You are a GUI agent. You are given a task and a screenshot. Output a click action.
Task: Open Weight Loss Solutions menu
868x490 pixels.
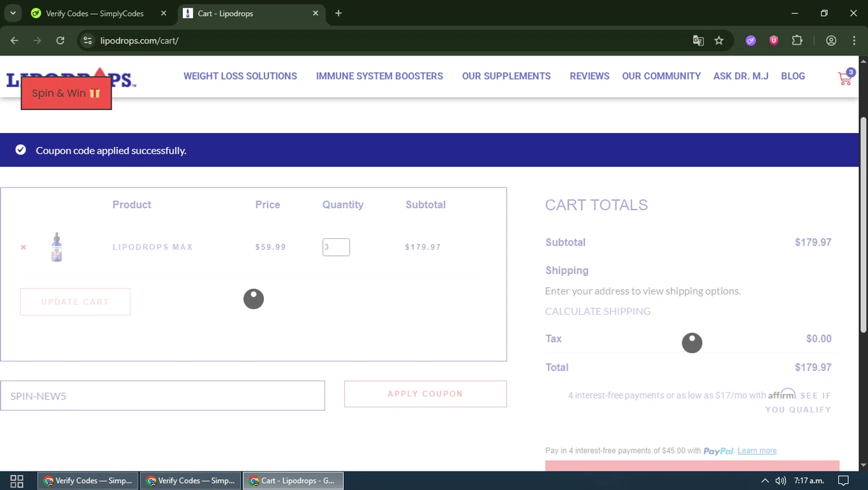coord(240,76)
